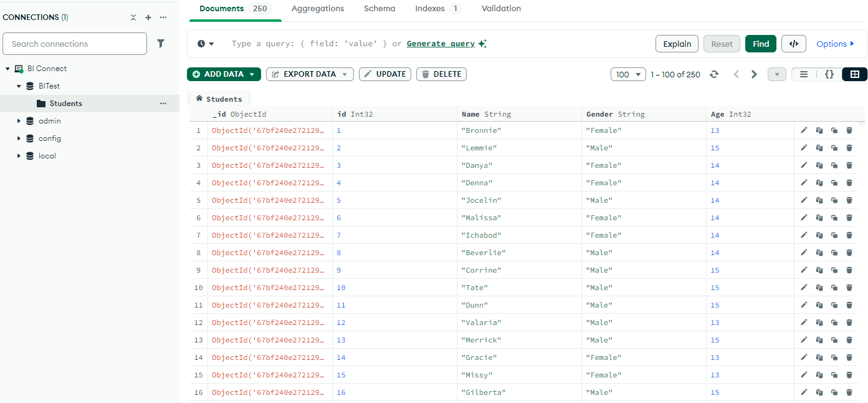The image size is (868, 403).
Task: Expand the "admin" database in the sidebar
Action: point(19,120)
